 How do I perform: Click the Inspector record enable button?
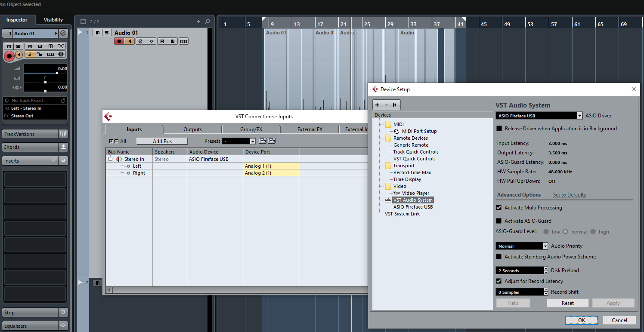tap(9, 56)
